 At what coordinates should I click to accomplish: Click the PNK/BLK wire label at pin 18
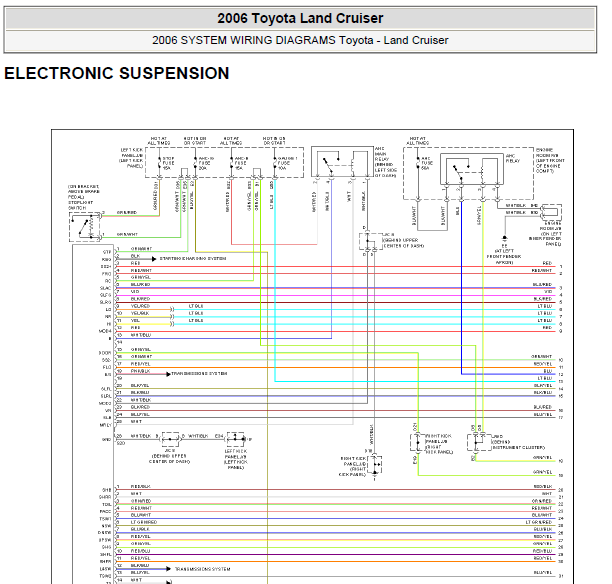141,371
